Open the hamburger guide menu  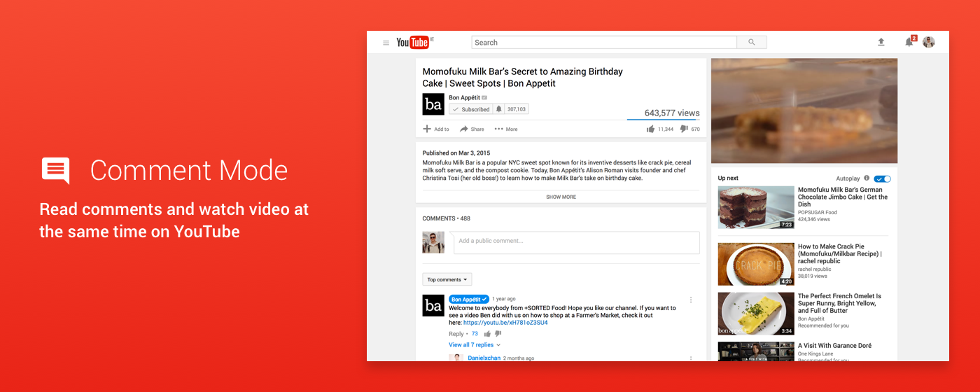[x=386, y=43]
